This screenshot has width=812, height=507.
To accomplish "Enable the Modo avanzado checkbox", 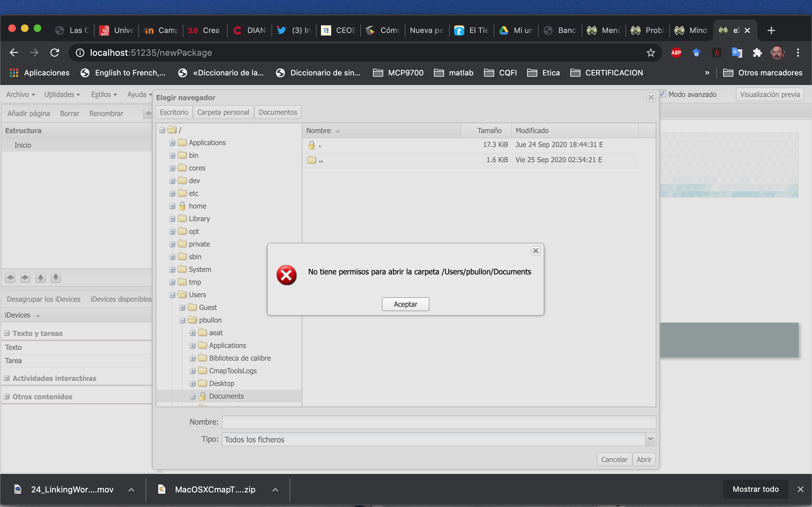I will point(663,93).
